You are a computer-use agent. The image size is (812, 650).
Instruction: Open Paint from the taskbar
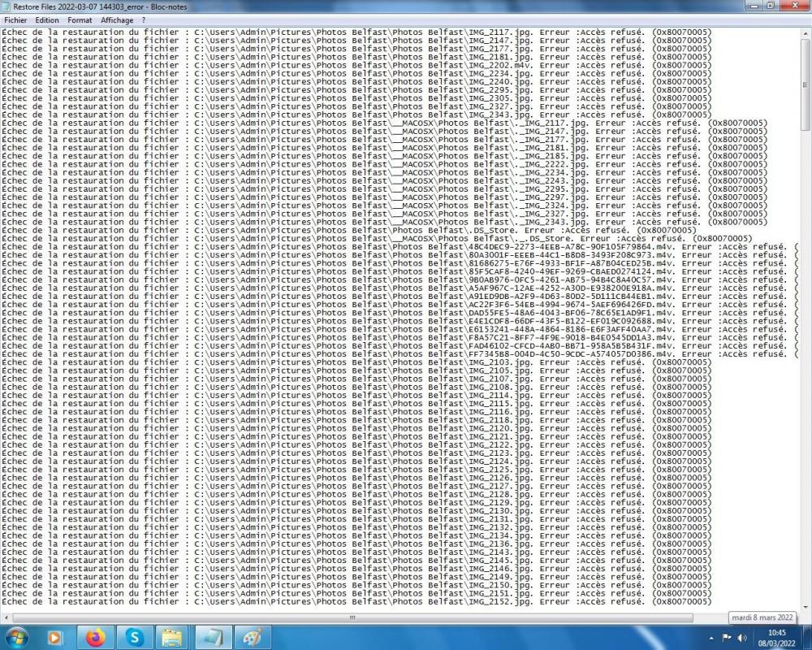tap(253, 637)
